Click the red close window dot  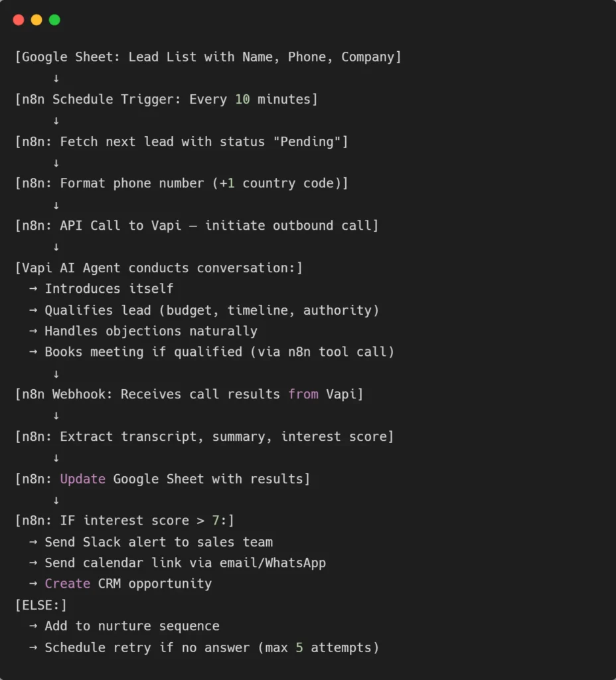[x=19, y=20]
